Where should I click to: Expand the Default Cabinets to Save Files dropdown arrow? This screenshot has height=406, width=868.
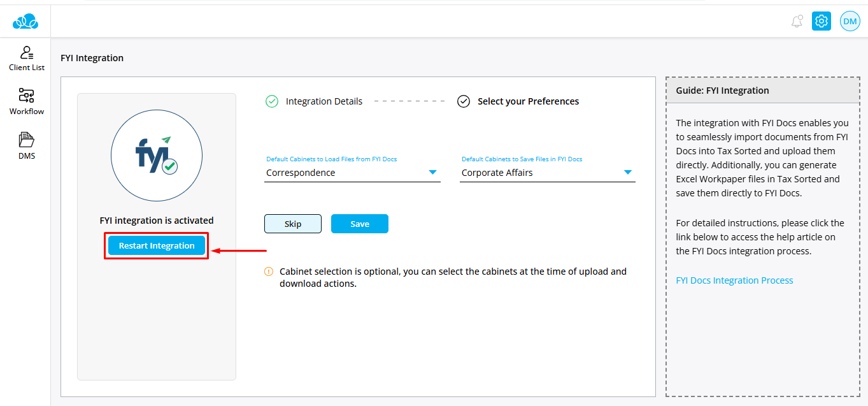628,173
